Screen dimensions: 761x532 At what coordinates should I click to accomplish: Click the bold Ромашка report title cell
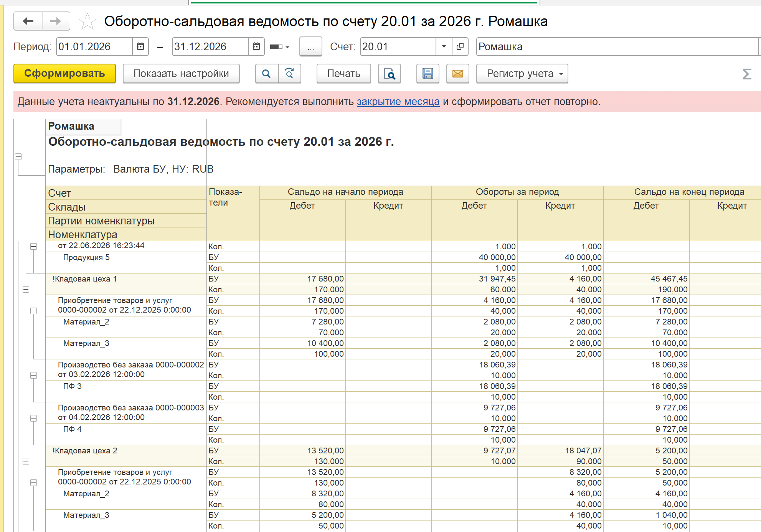pos(83,126)
